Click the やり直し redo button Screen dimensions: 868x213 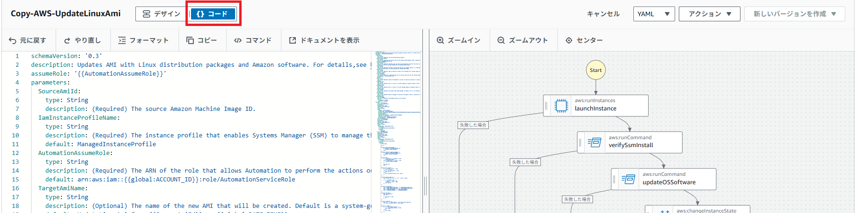point(82,40)
